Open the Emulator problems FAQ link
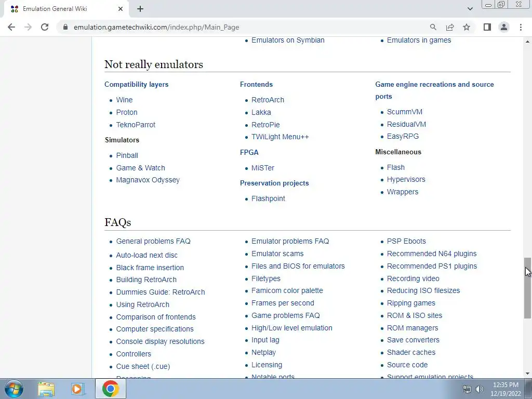This screenshot has height=399, width=532. pyautogui.click(x=290, y=241)
